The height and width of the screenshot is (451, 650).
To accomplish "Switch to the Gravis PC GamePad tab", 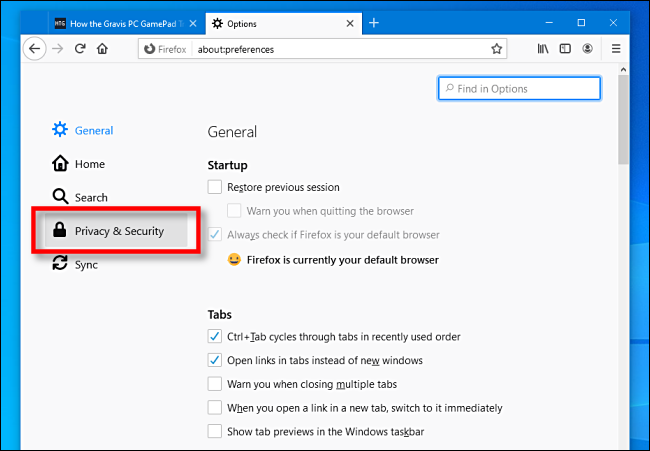I will click(x=122, y=22).
